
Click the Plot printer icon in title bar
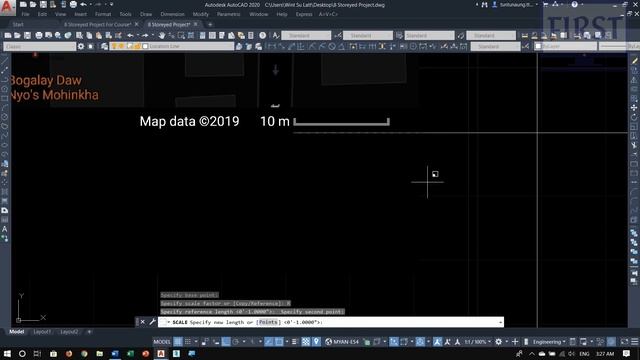point(73,4)
